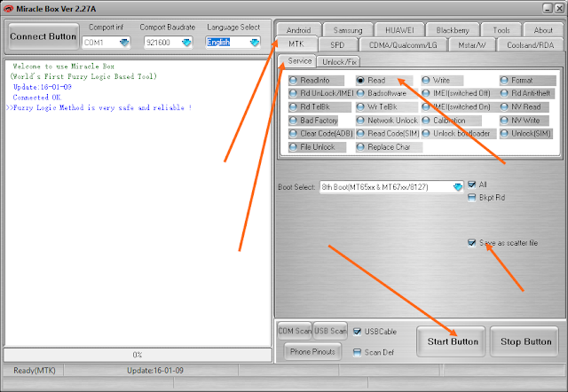Click the Ready(MTK) status bar entry

[34, 371]
